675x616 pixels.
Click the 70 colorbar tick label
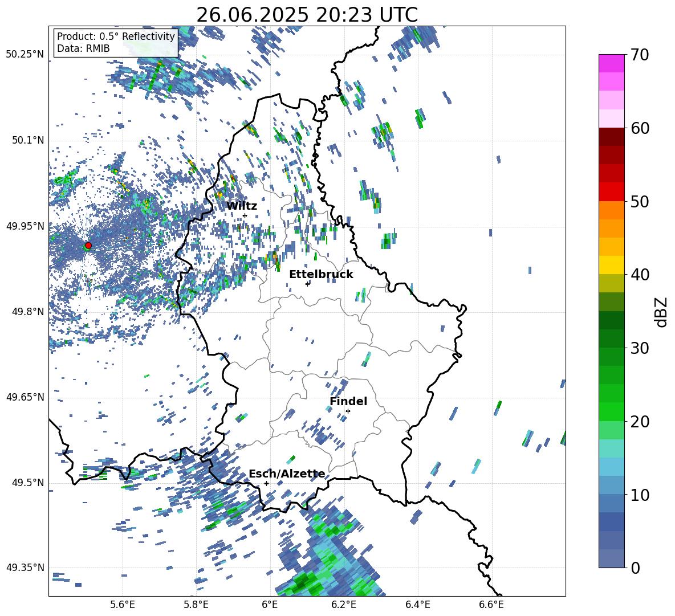tap(640, 55)
